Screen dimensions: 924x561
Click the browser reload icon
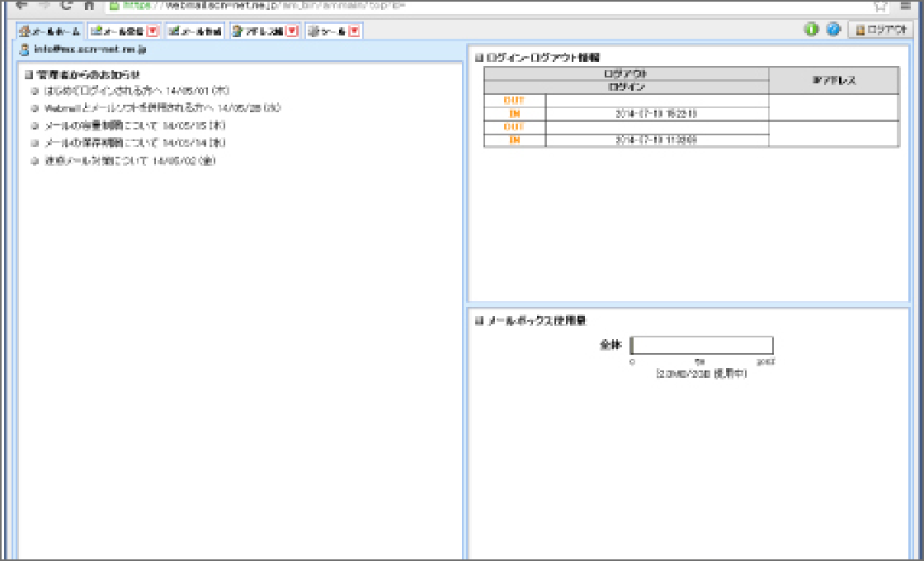pos(66,4)
